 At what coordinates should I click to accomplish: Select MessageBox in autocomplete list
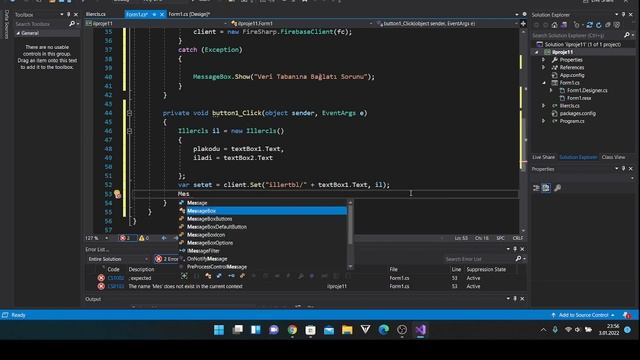pyautogui.click(x=266, y=211)
